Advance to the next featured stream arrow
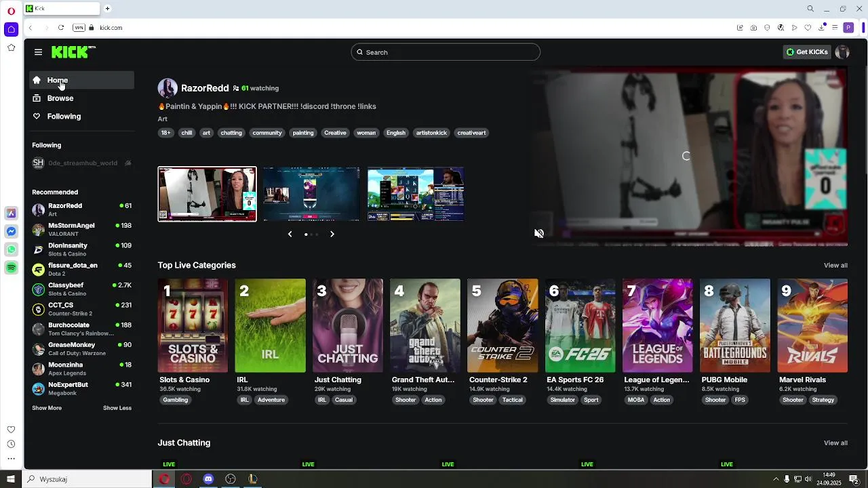 (332, 234)
